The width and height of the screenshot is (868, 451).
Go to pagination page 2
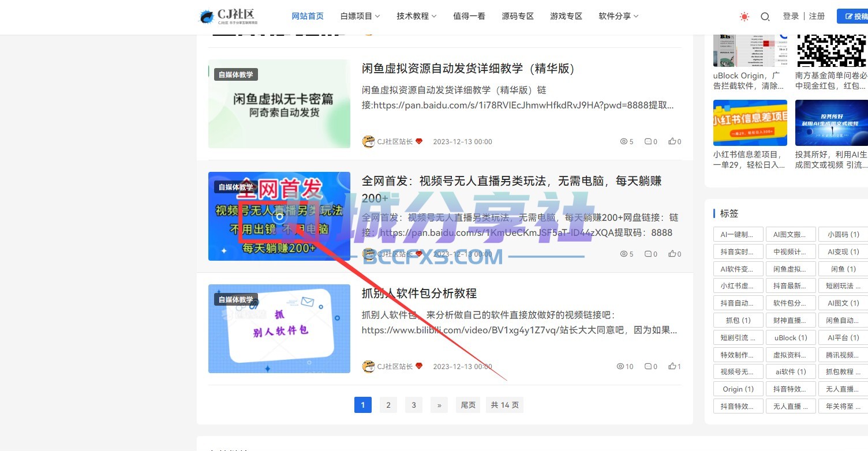(x=388, y=405)
